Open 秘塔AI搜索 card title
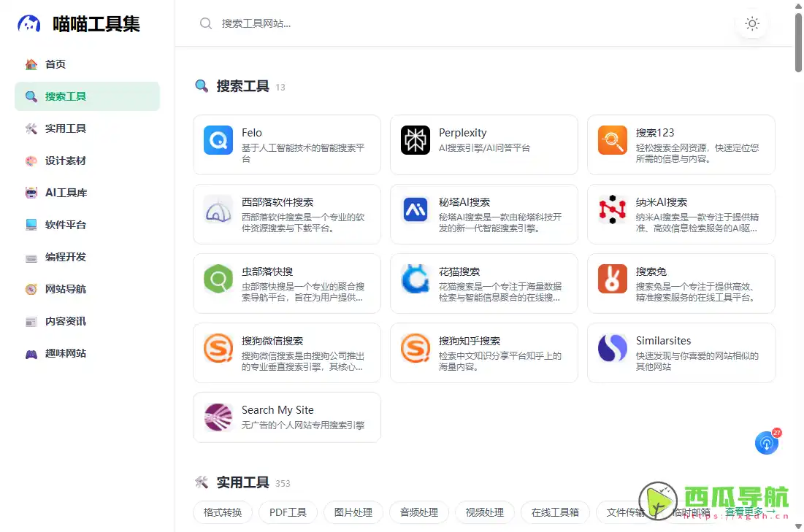The width and height of the screenshot is (804, 532). pos(464,202)
